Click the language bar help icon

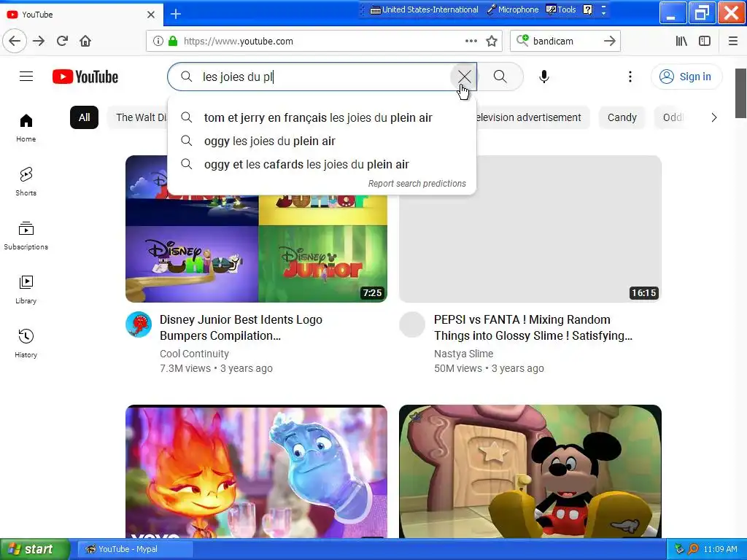[588, 9]
